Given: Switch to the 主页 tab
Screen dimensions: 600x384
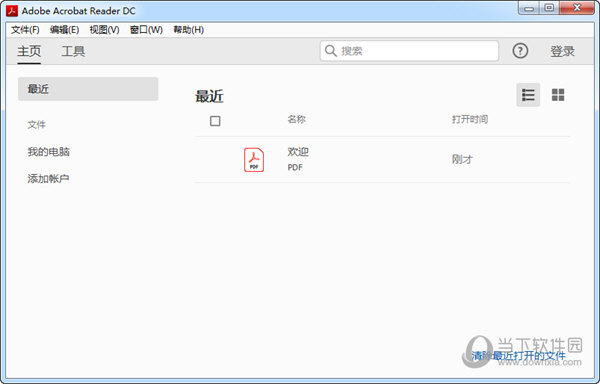Looking at the screenshot, I should (x=29, y=51).
